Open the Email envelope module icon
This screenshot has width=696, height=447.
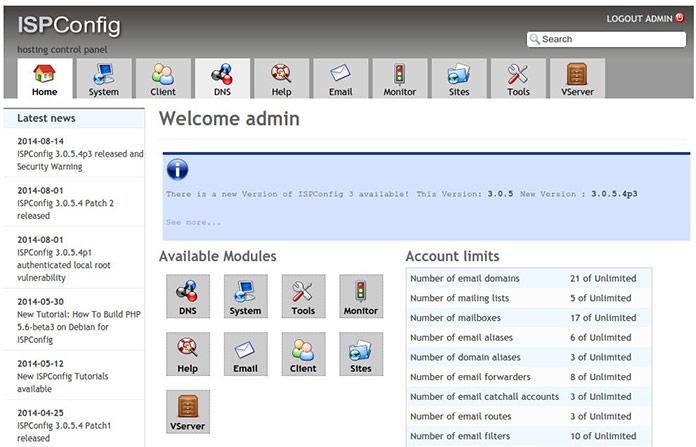click(245, 354)
